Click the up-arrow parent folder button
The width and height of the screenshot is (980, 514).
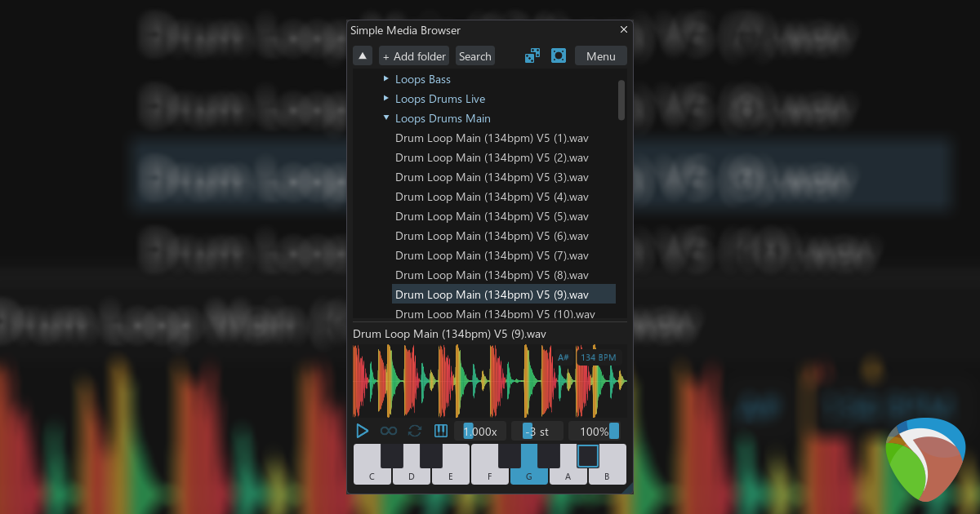[x=363, y=56]
